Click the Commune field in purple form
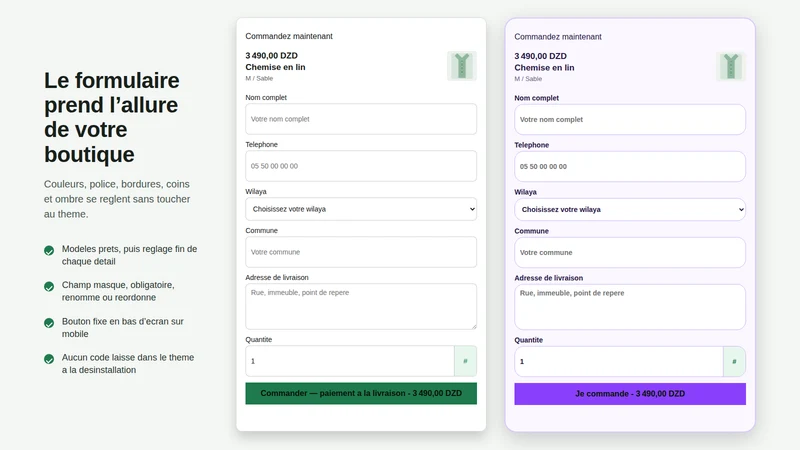800x450 pixels. (630, 253)
